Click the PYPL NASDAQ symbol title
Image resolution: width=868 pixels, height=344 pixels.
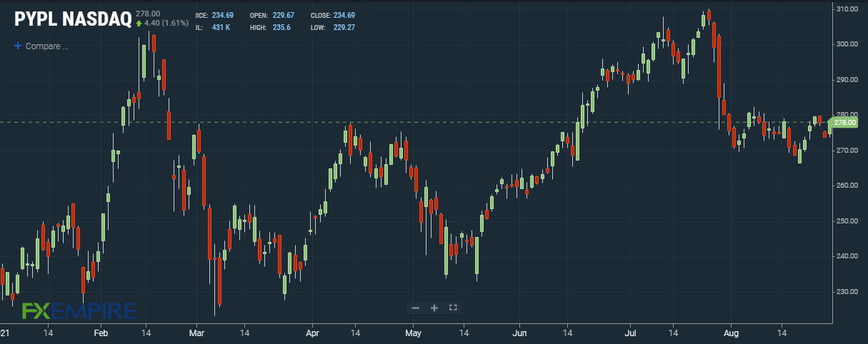72,19
